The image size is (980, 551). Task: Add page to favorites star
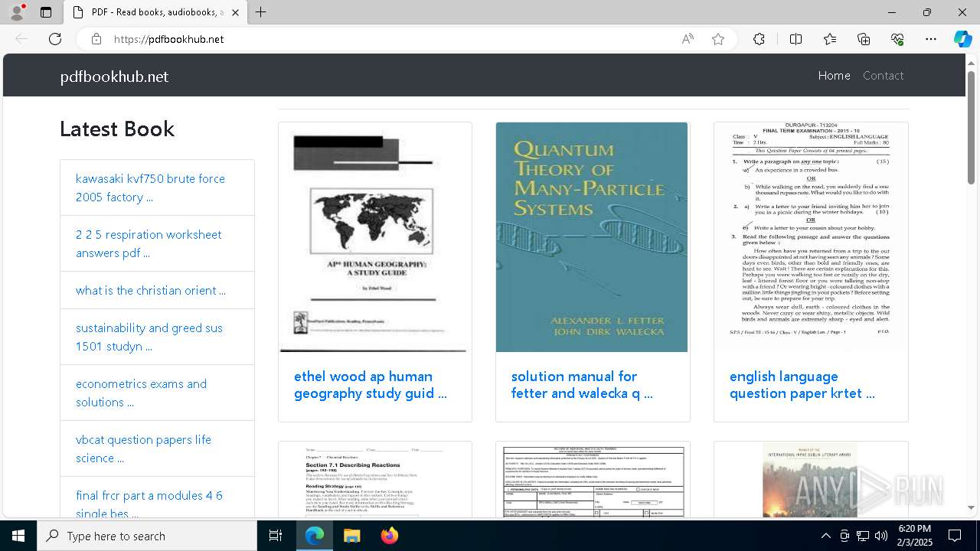coord(718,39)
